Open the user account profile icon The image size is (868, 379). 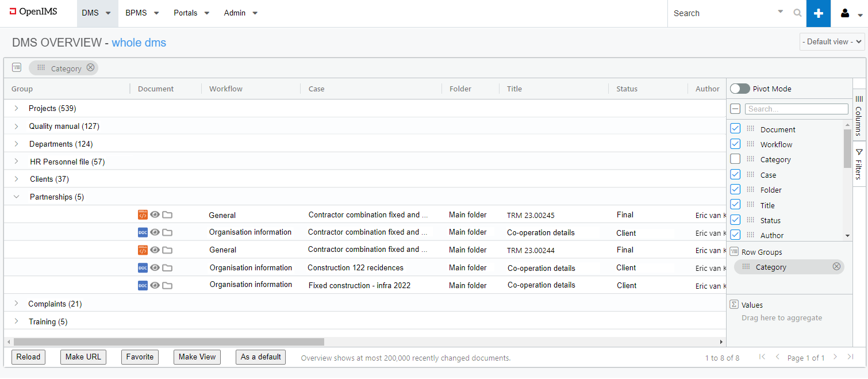point(846,13)
